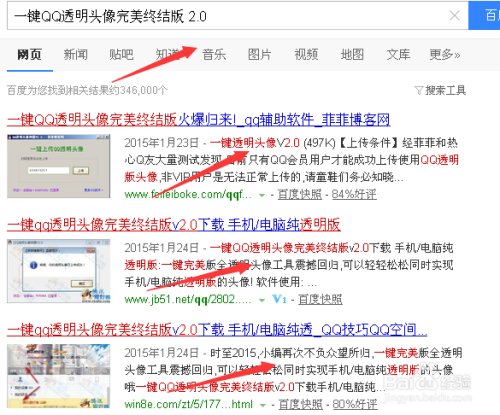Click the blue Baidu search button
The image size is (500, 415).
click(484, 15)
